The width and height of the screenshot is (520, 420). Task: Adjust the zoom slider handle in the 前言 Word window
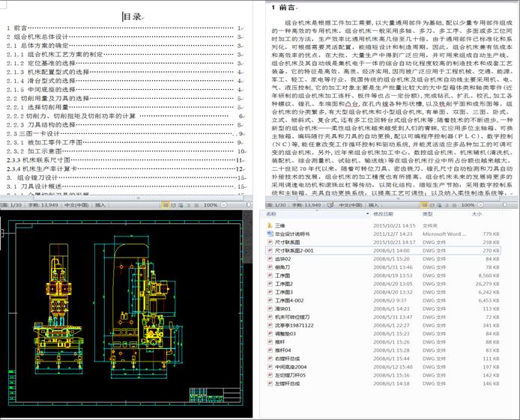pos(505,205)
